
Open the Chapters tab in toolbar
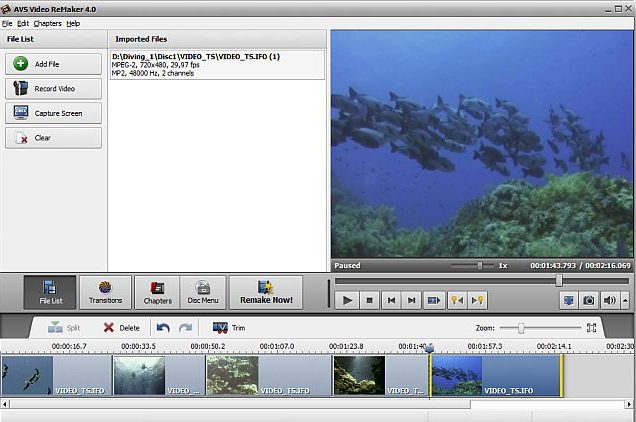click(x=157, y=292)
